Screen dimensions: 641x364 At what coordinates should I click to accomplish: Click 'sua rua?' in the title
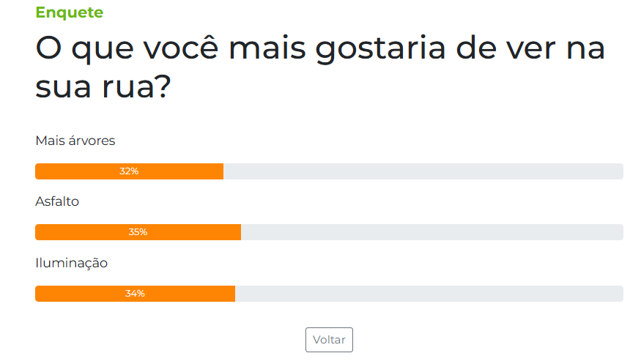point(103,87)
